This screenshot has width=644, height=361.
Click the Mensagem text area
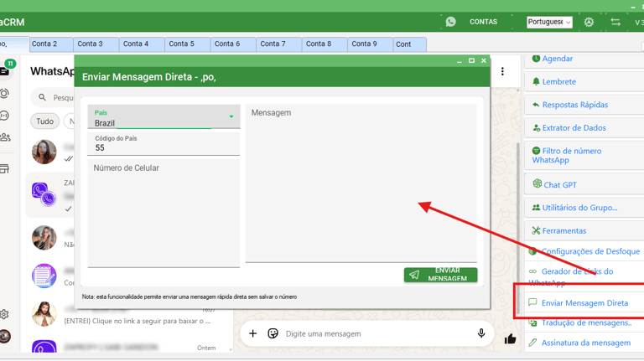point(361,183)
